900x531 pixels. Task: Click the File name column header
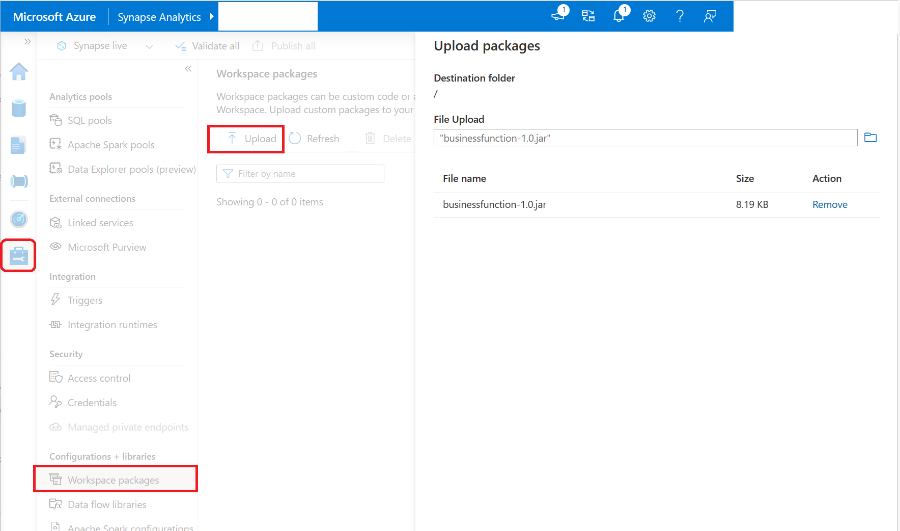(x=464, y=179)
